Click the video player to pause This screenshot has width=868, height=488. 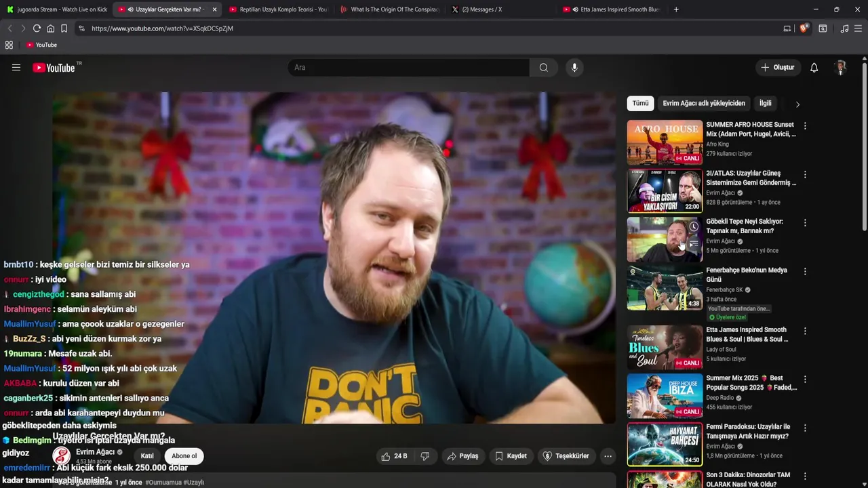334,258
